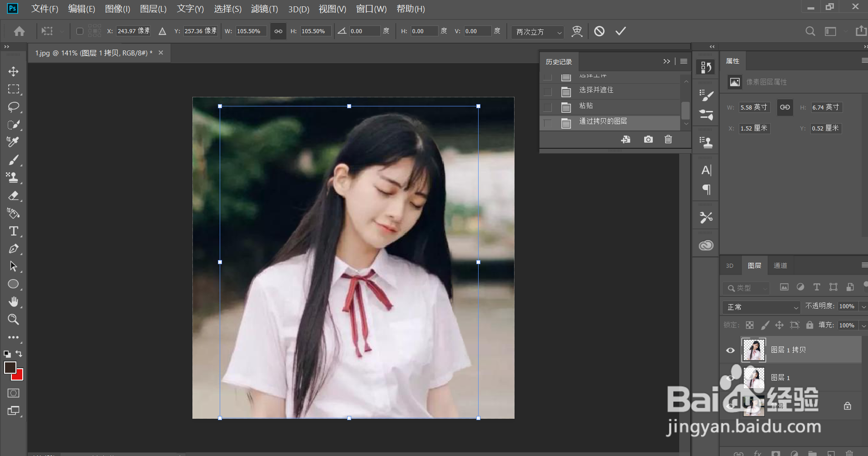Toggle Quick Mask mode

coord(13,393)
